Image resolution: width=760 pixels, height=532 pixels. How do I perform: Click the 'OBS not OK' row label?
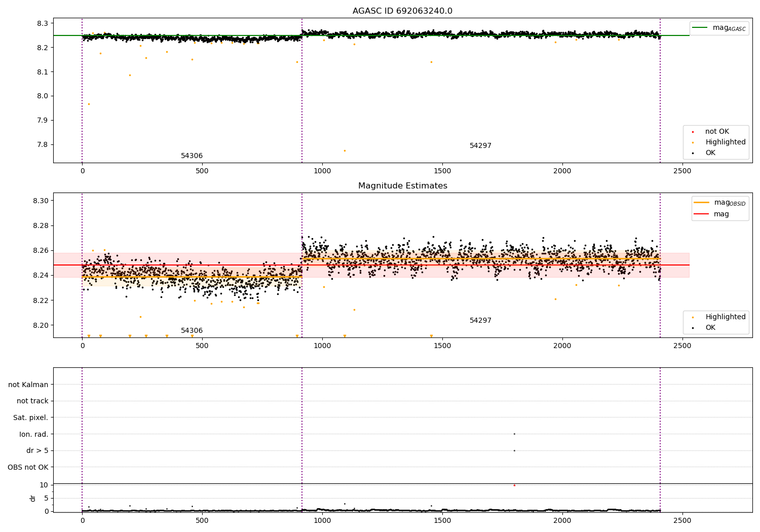point(28,468)
